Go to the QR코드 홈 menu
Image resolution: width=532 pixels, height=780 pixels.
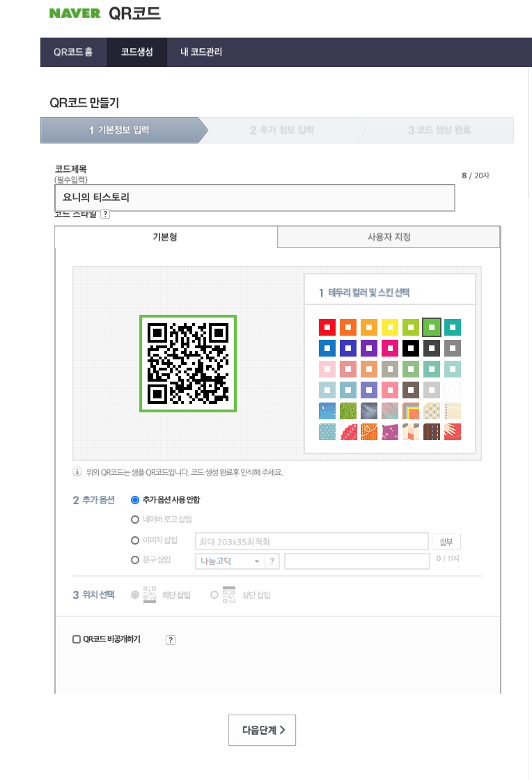[x=74, y=52]
